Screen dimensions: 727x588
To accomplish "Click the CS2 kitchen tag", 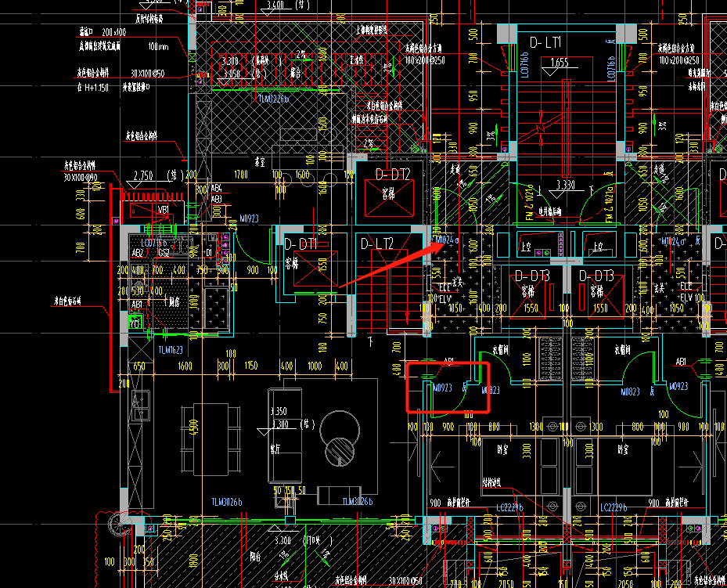I will pos(164,253).
